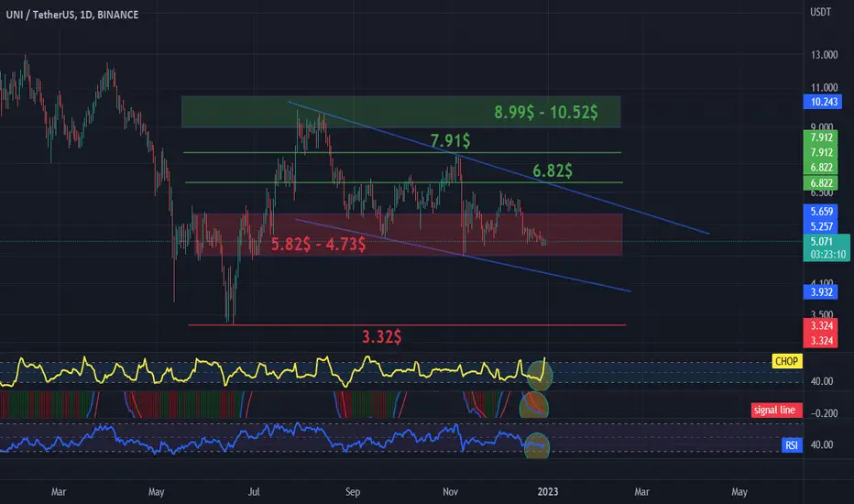This screenshot has height=504, width=854.
Task: Click the 2023 date on time axis
Action: (x=547, y=491)
